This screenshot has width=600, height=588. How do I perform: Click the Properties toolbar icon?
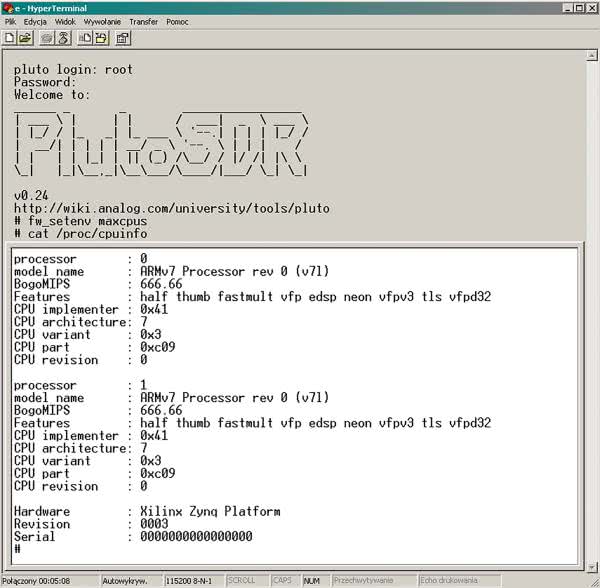click(123, 39)
